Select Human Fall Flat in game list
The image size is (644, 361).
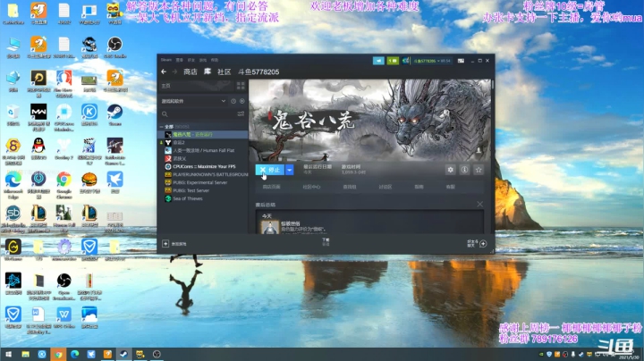(203, 150)
